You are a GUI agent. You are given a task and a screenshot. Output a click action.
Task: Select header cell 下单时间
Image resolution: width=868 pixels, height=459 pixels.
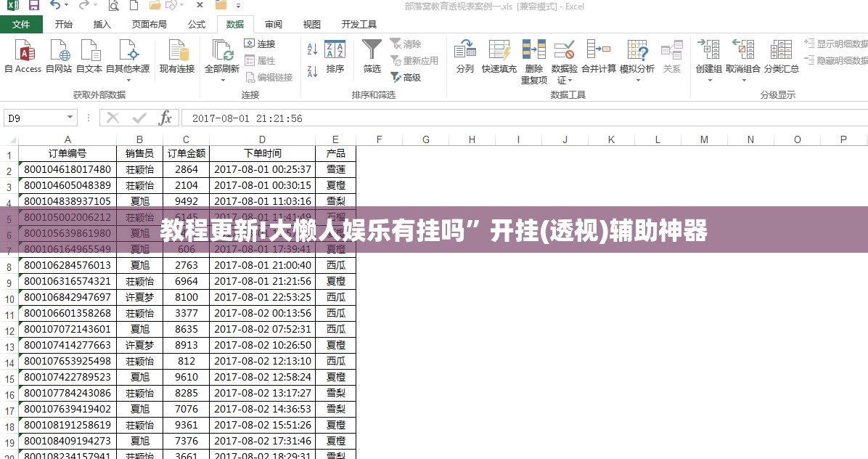click(x=263, y=153)
